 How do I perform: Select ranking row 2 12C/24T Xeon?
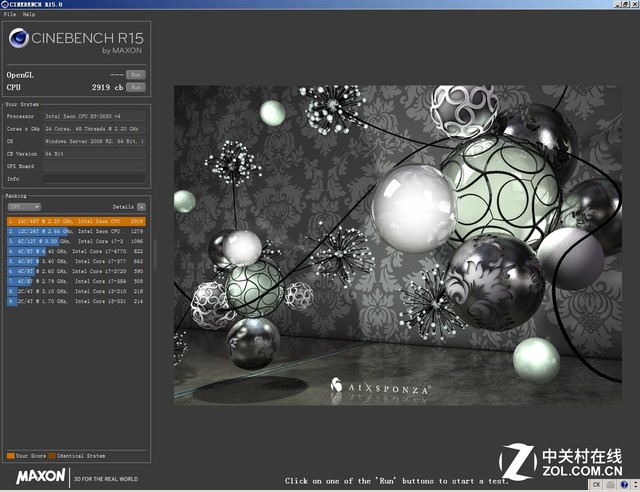tap(76, 231)
